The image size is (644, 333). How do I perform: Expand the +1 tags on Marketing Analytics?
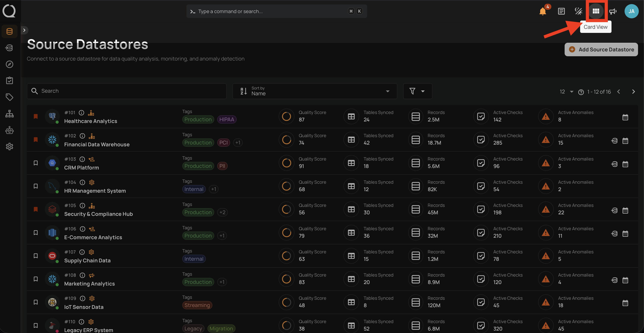(222, 282)
